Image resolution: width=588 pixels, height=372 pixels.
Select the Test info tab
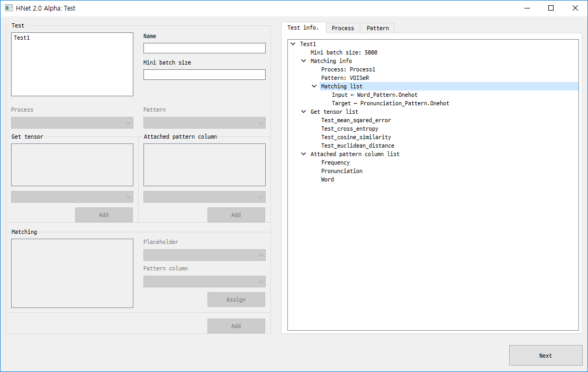coord(304,28)
